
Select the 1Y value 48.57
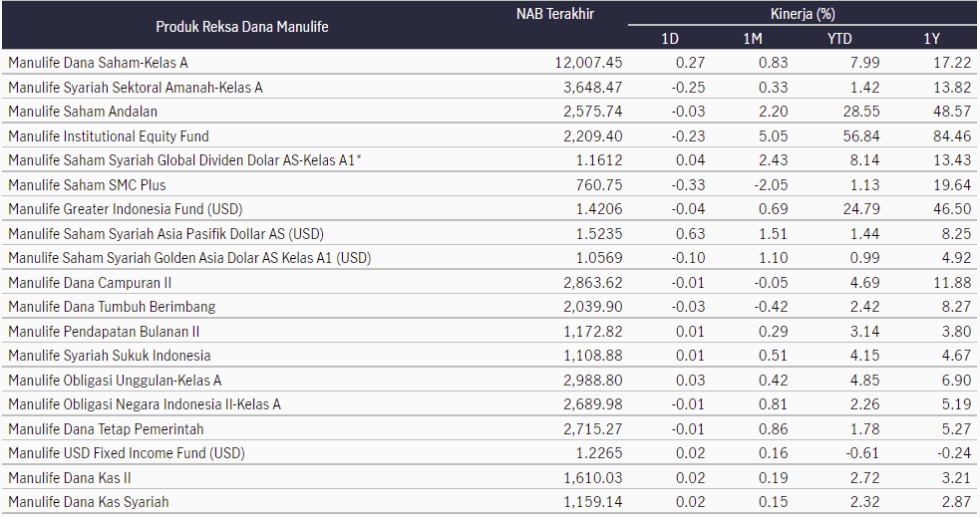[x=952, y=112]
